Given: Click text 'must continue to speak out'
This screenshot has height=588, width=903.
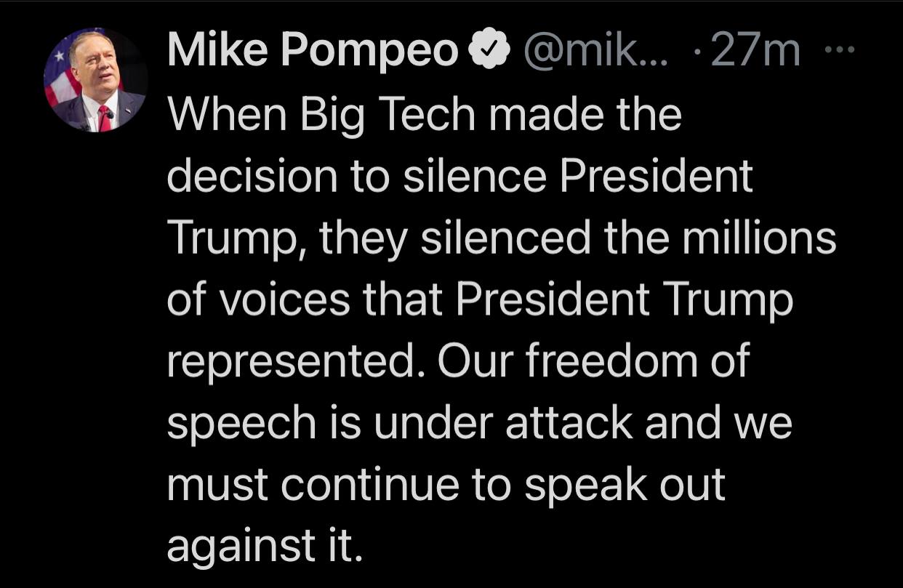Looking at the screenshot, I should [446, 483].
